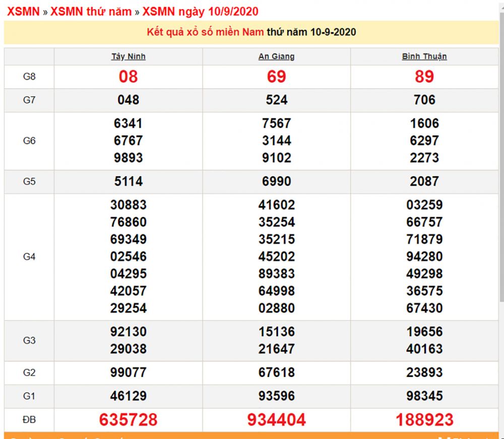Select G6 value 1606
The width and height of the screenshot is (504, 439).
coord(424,123)
